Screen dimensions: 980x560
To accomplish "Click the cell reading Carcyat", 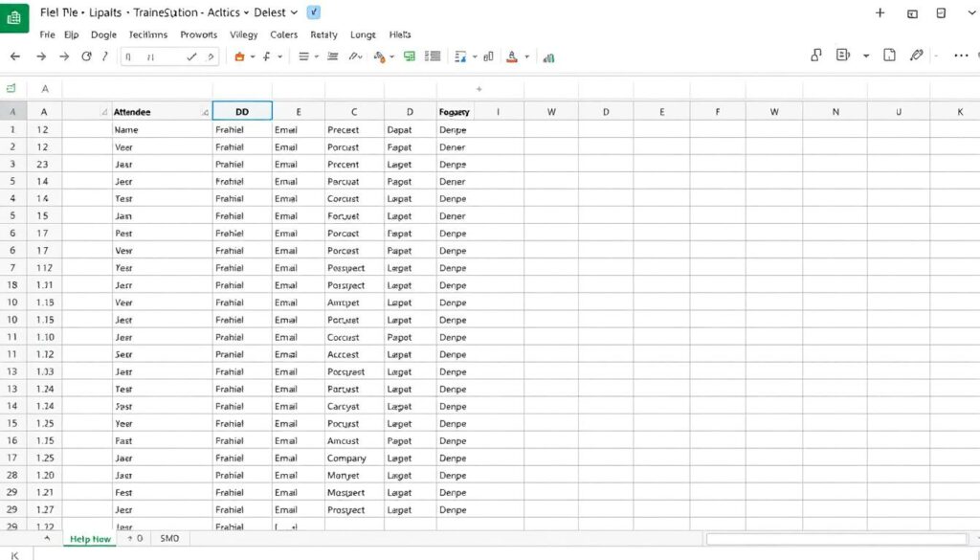I will coord(354,406).
